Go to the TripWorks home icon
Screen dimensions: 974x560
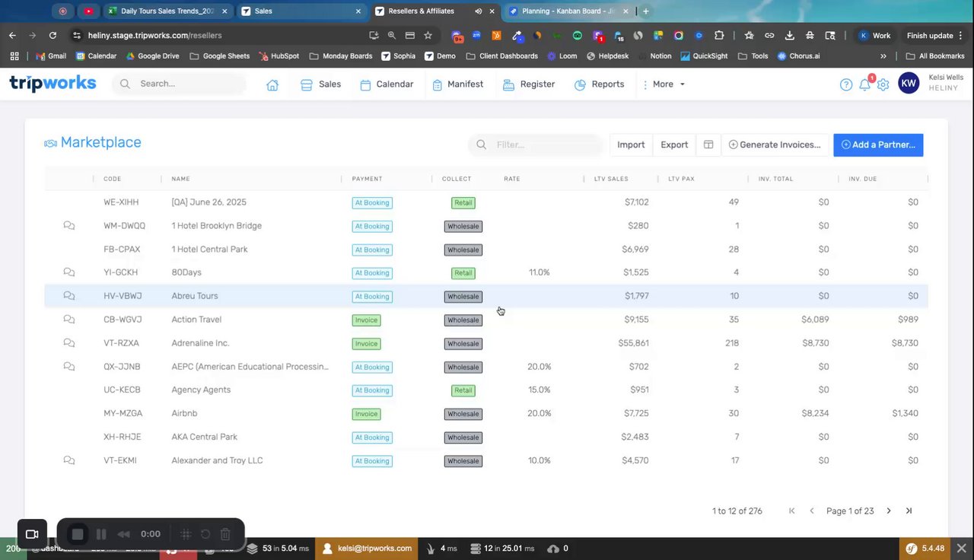click(272, 84)
